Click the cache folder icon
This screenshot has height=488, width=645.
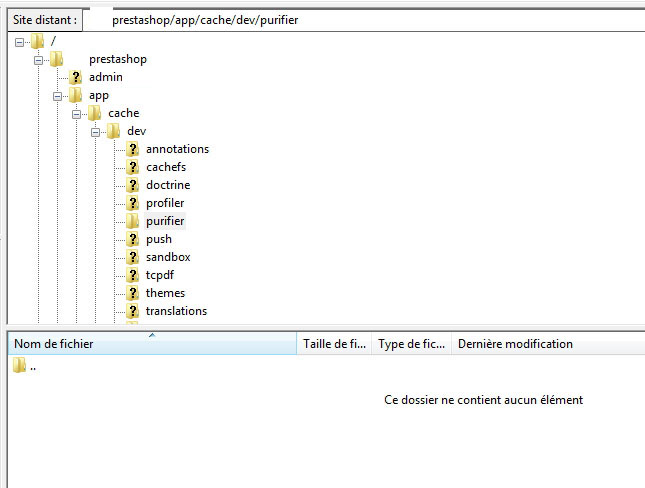tap(94, 113)
